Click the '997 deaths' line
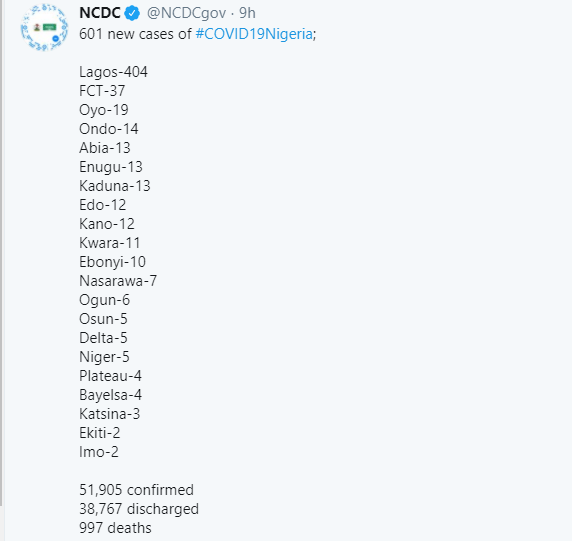The image size is (572, 541). pos(115,528)
